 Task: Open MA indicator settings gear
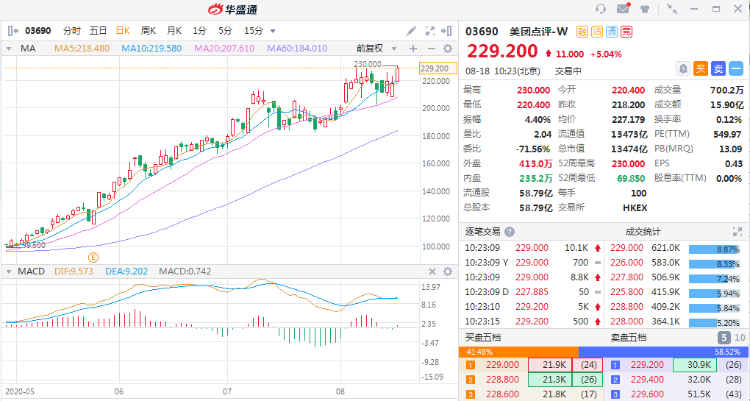pyautogui.click(x=448, y=49)
